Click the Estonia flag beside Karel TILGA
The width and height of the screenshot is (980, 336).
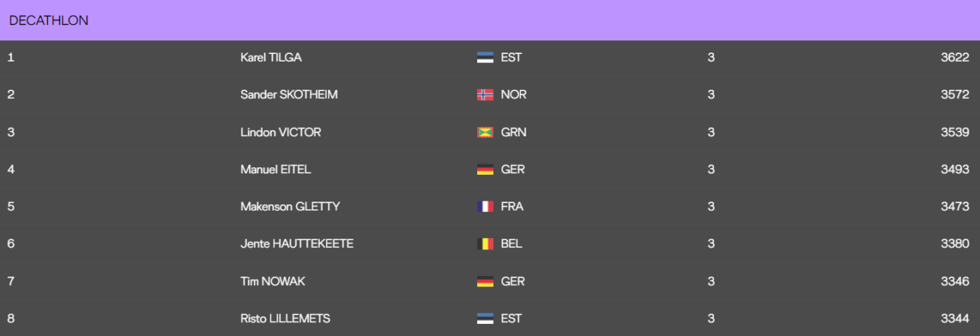[485, 58]
